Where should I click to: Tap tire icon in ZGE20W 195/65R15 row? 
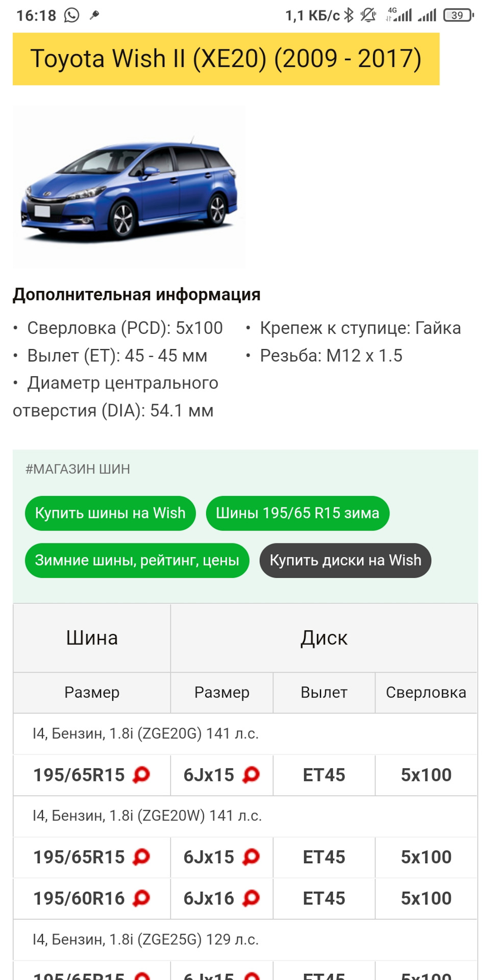tap(141, 856)
